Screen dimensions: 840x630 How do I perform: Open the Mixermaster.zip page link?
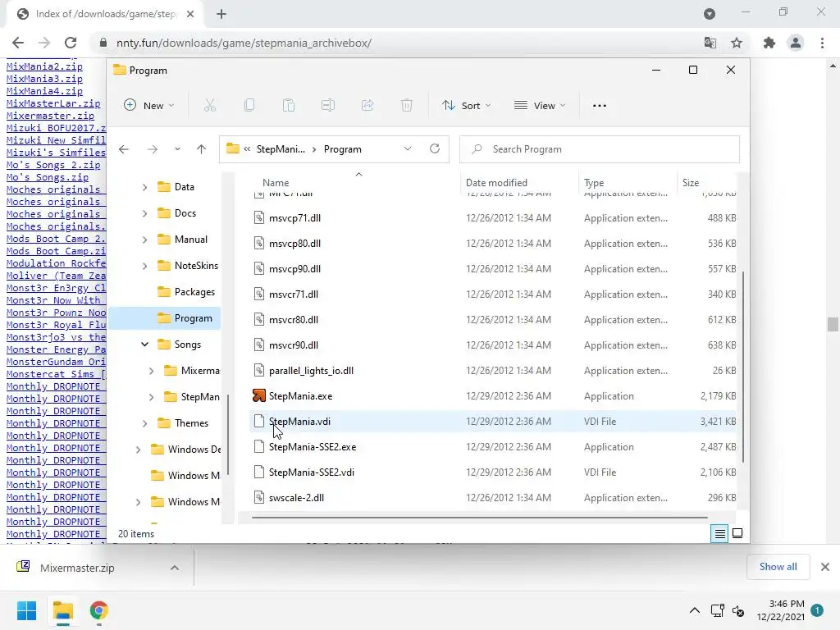50,116
